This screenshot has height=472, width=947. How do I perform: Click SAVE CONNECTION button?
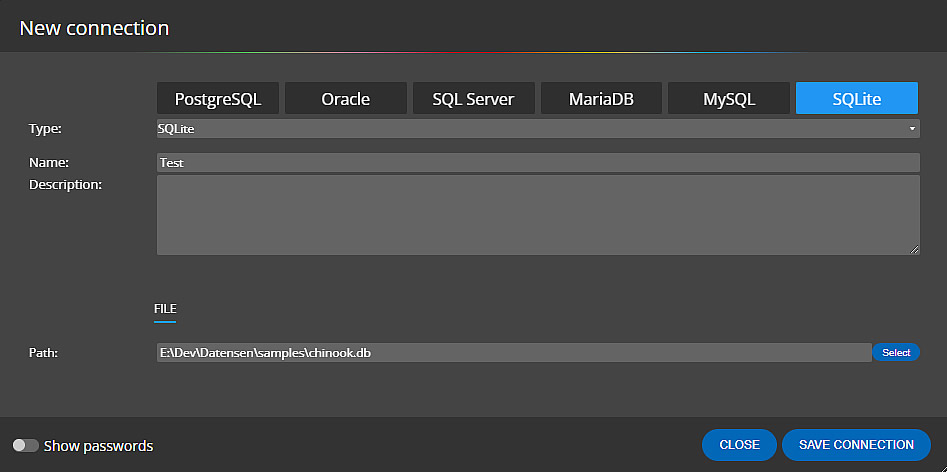856,445
